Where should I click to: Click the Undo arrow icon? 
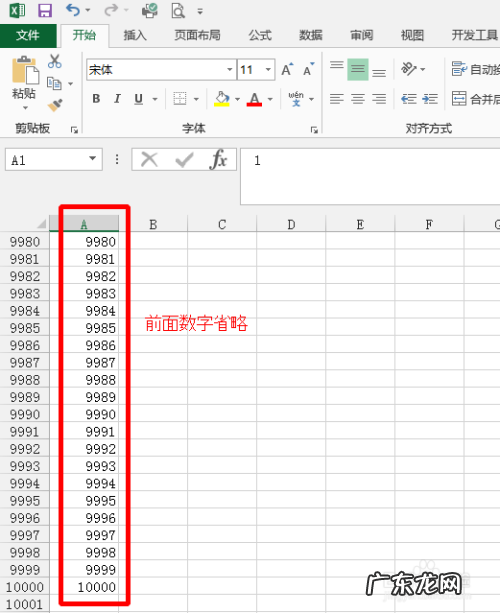pyautogui.click(x=73, y=10)
